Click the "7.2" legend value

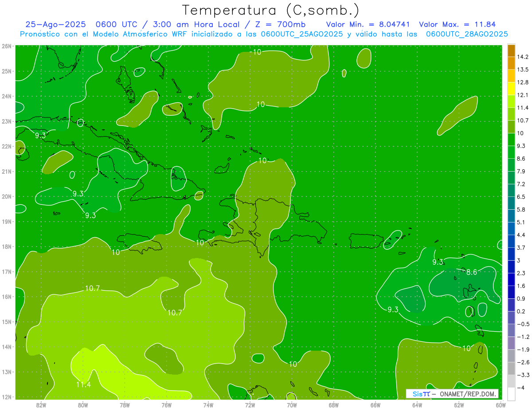click(x=521, y=184)
